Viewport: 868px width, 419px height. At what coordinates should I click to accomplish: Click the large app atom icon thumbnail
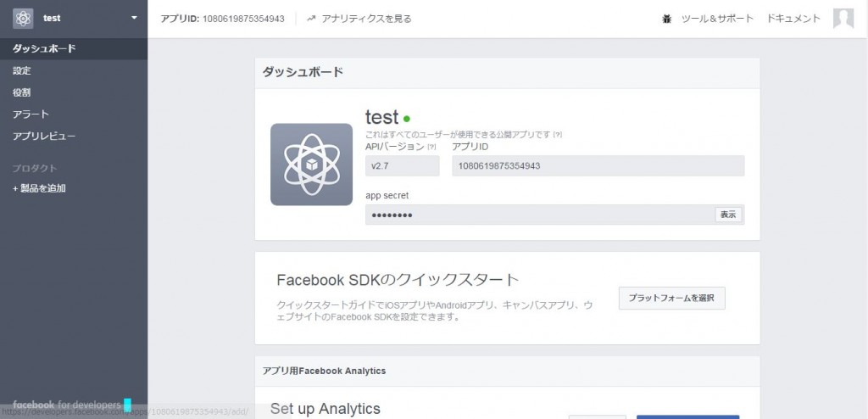(x=312, y=165)
